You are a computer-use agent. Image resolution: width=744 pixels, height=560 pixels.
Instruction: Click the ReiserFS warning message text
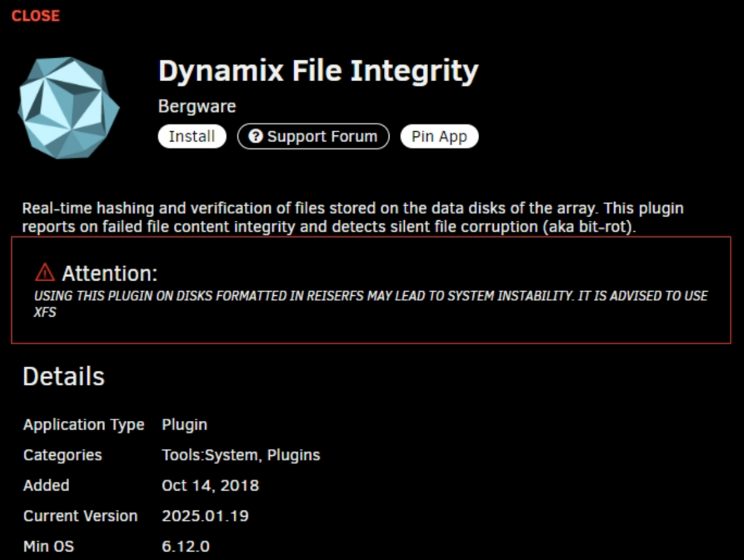coord(371,304)
